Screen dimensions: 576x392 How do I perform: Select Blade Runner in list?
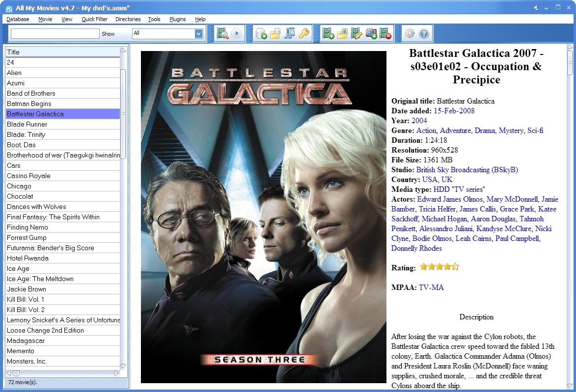pyautogui.click(x=62, y=124)
